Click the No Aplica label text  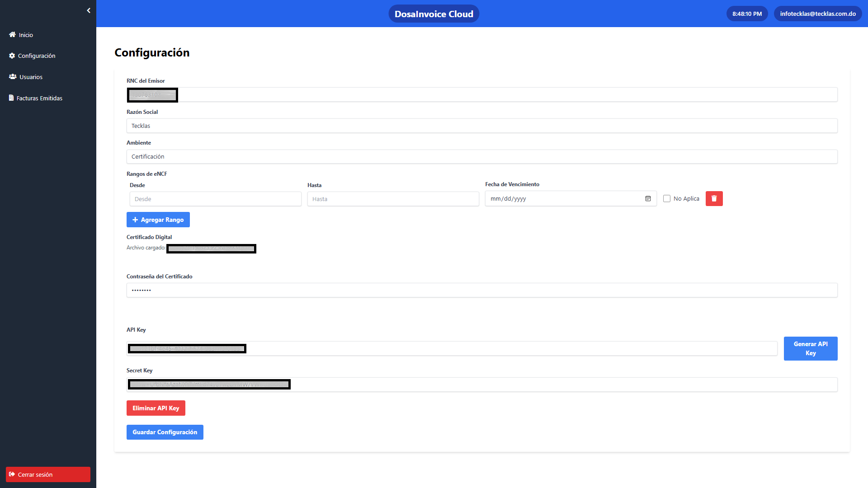686,198
